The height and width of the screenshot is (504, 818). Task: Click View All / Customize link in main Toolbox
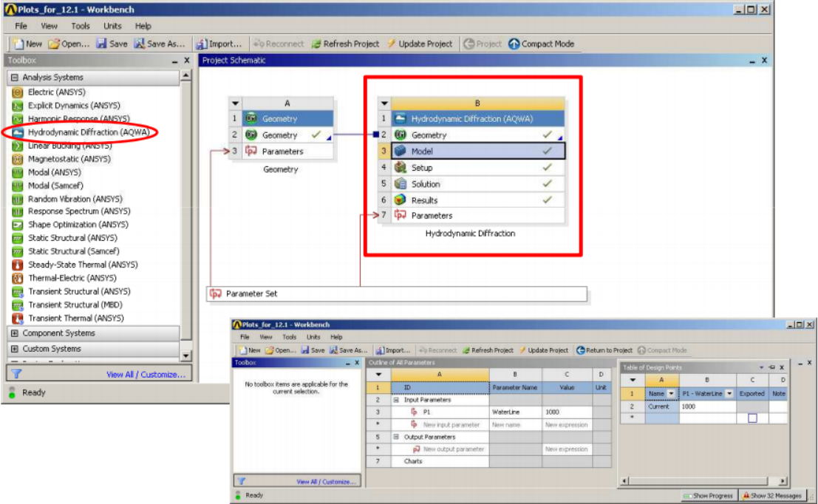(146, 375)
